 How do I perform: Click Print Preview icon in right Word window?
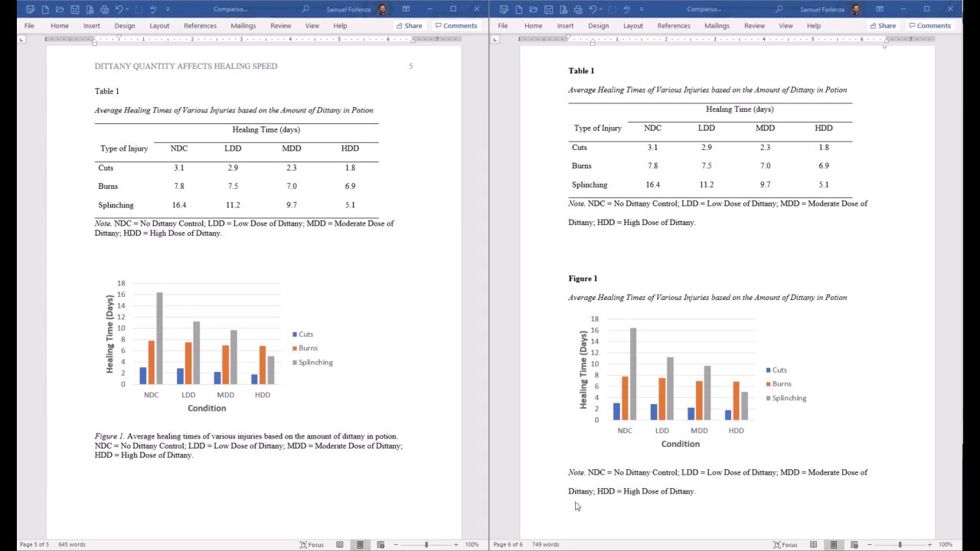click(563, 9)
